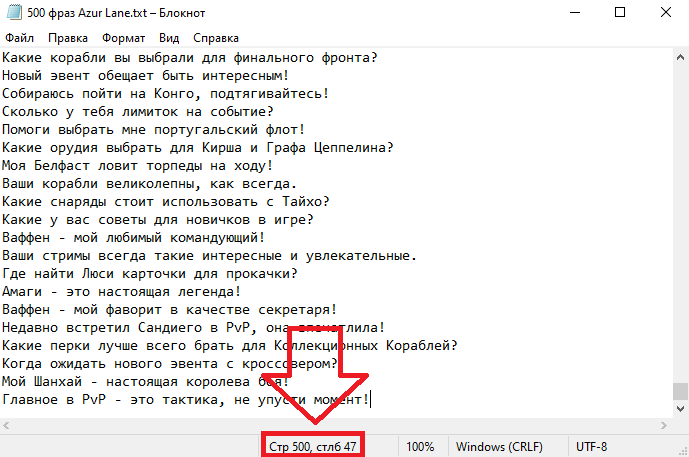The image size is (689, 457).
Task: Click the resize grip at window corner
Action: 682,450
